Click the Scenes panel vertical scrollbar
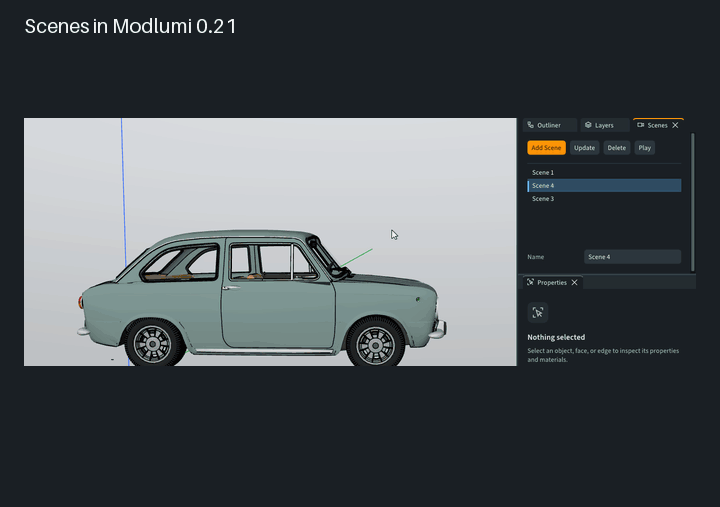 (692, 202)
